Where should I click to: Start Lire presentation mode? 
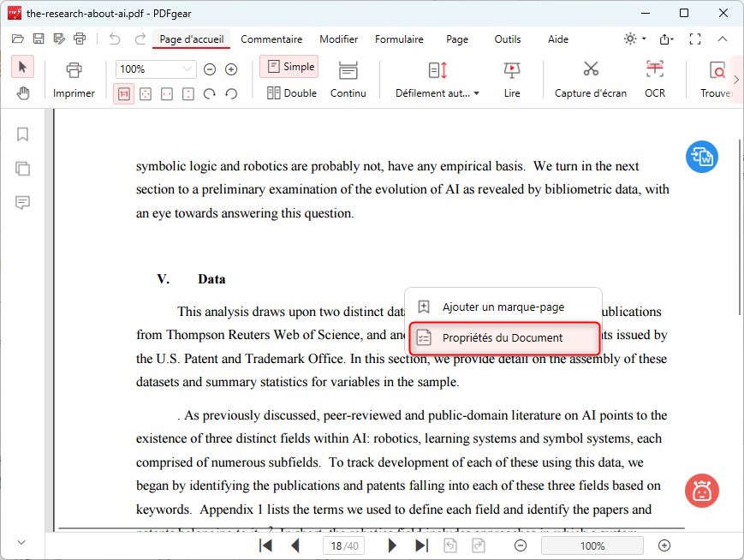click(512, 80)
